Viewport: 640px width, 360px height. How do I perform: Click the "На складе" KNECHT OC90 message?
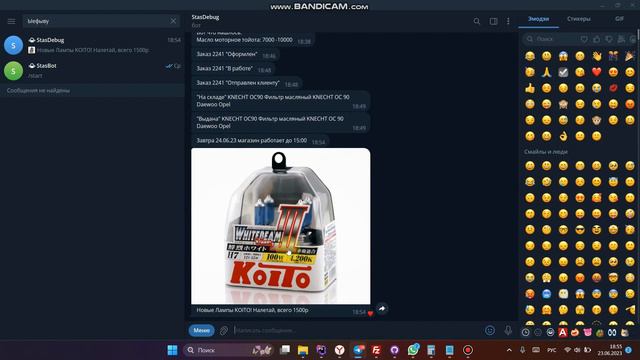(x=281, y=101)
